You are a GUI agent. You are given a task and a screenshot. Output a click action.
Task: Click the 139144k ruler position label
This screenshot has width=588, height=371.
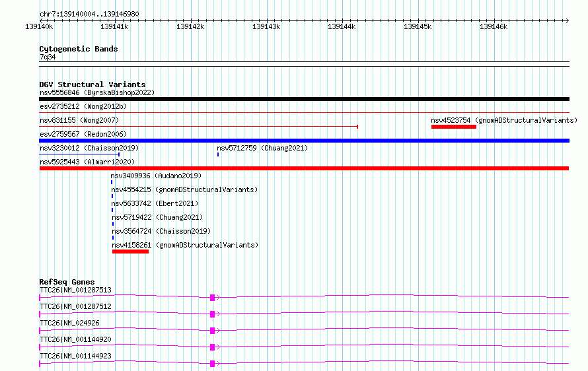point(342,26)
